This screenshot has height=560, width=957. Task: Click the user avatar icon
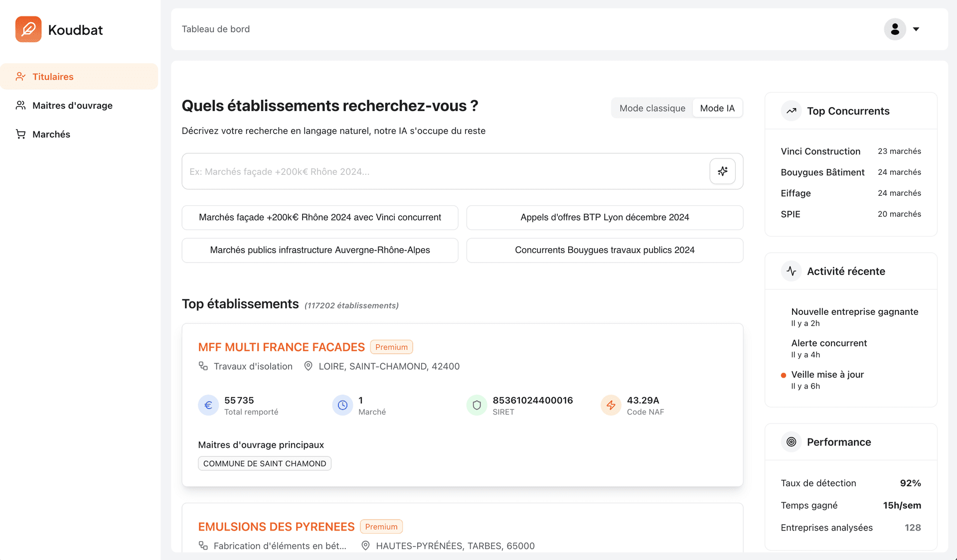[895, 29]
